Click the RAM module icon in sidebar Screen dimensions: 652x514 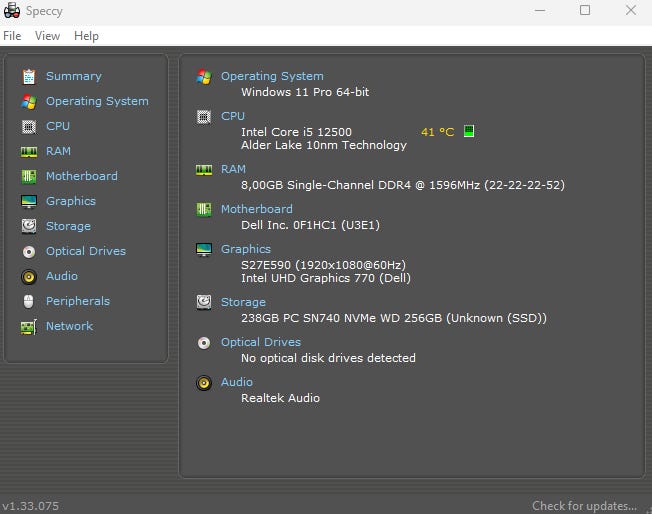coord(28,151)
